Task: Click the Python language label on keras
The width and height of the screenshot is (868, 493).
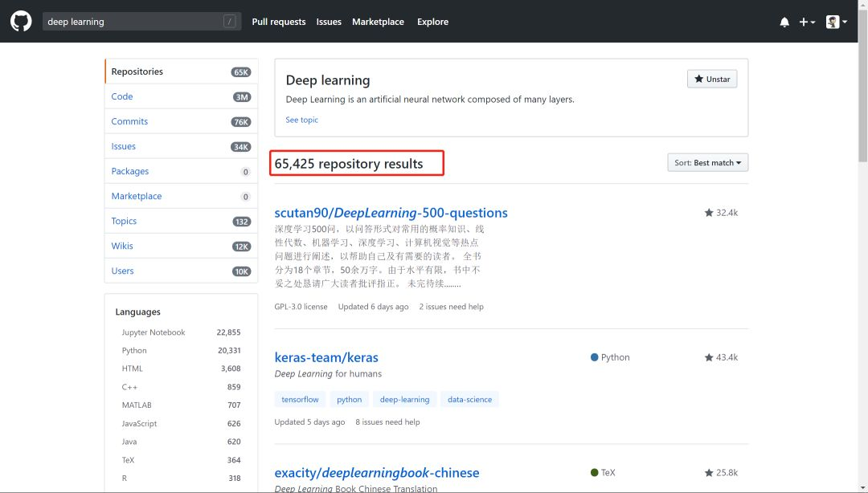Action: point(610,357)
